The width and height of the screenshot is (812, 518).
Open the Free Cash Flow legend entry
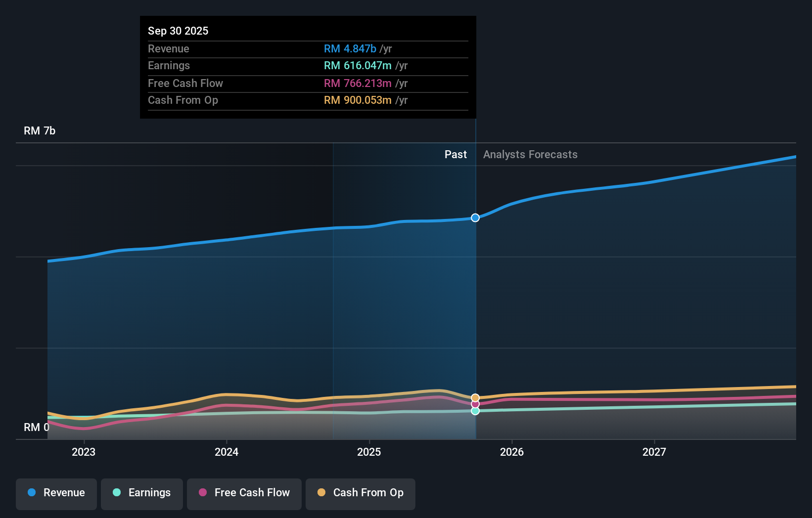244,493
